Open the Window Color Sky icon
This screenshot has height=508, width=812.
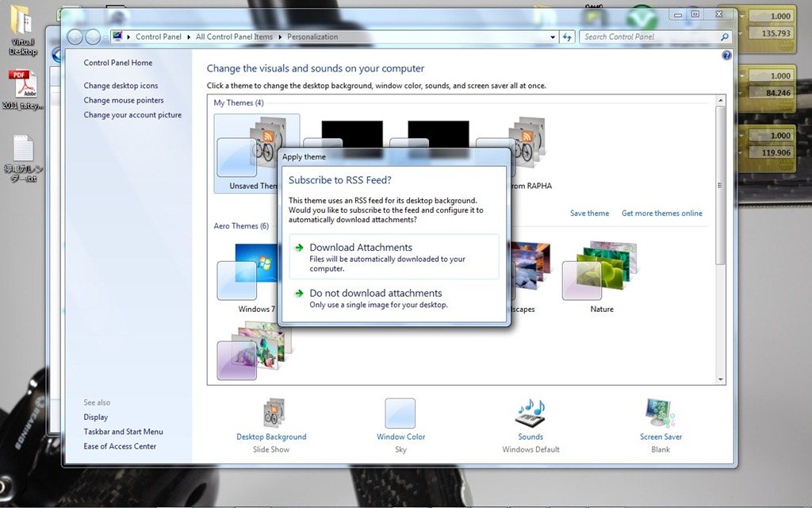[400, 414]
